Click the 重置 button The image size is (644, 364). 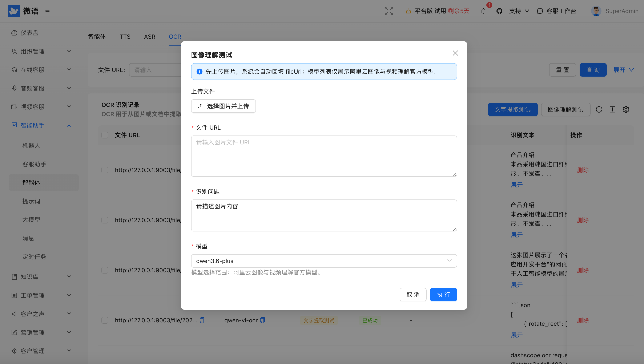point(563,70)
